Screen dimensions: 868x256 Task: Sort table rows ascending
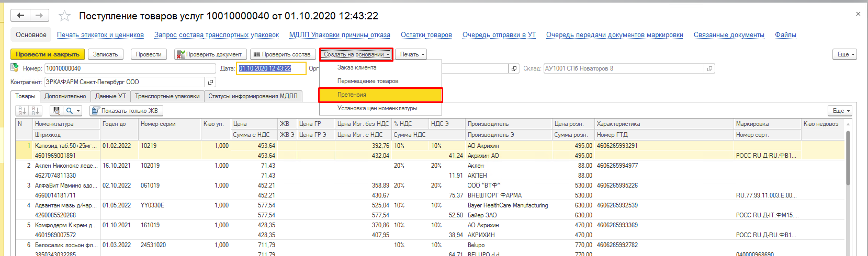point(22,111)
